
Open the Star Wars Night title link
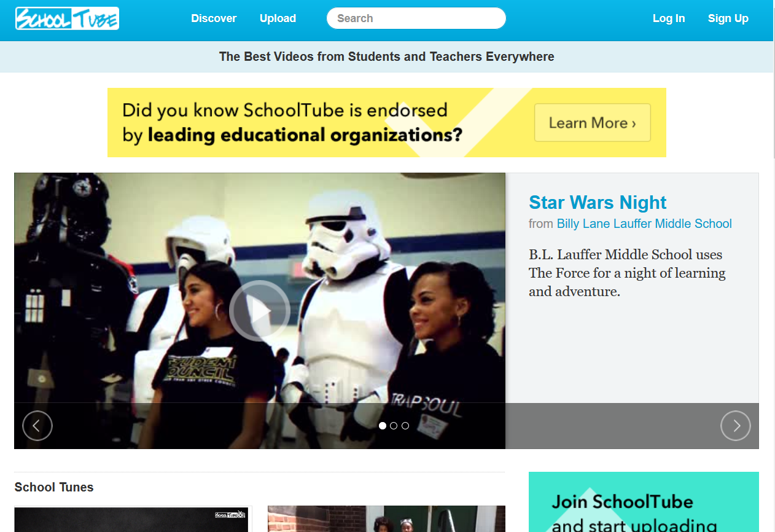(598, 202)
